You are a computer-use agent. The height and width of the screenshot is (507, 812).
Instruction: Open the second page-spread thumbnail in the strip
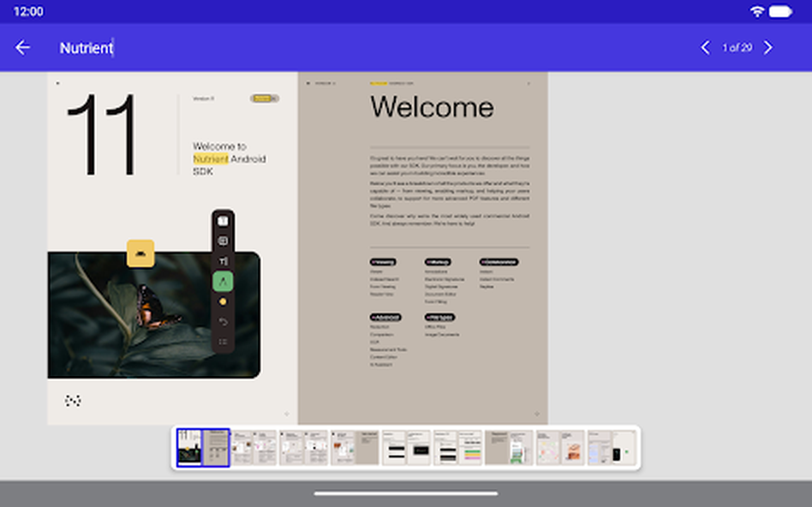tap(254, 447)
